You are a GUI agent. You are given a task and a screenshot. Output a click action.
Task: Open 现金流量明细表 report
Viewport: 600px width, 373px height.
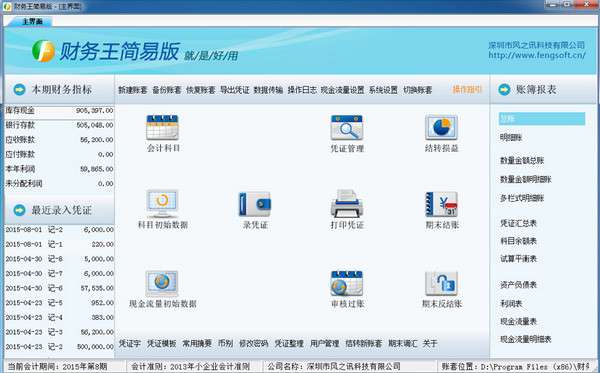[x=526, y=339]
